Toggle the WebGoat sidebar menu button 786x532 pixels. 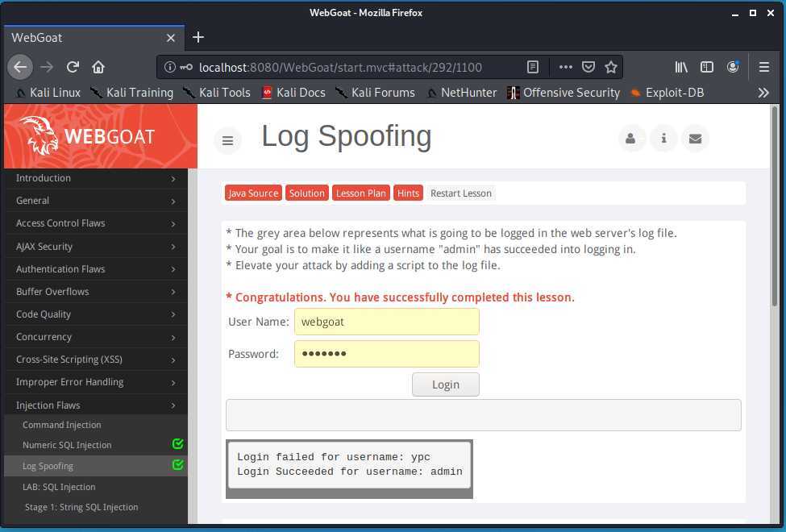pyautogui.click(x=227, y=140)
